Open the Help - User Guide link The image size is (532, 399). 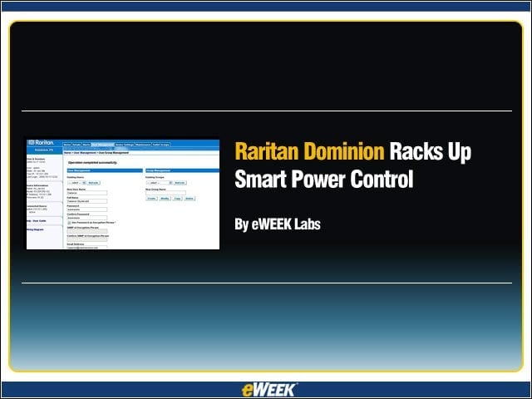37,221
